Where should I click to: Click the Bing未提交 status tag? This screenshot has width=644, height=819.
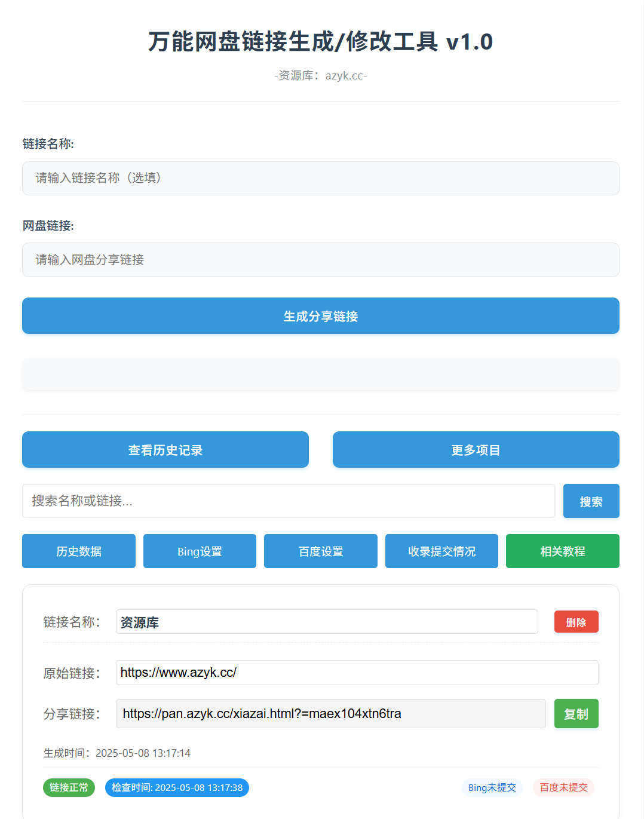(492, 787)
